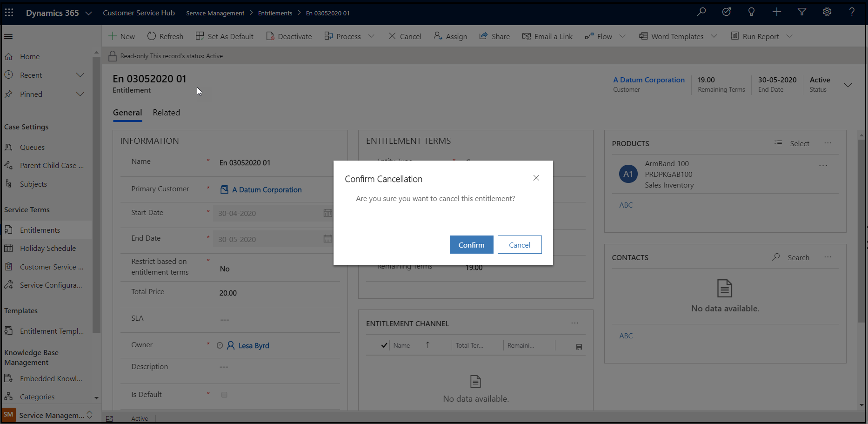Expand the Word Templates dropdown arrow
Screen dimensions: 868x424
pyautogui.click(x=714, y=36)
